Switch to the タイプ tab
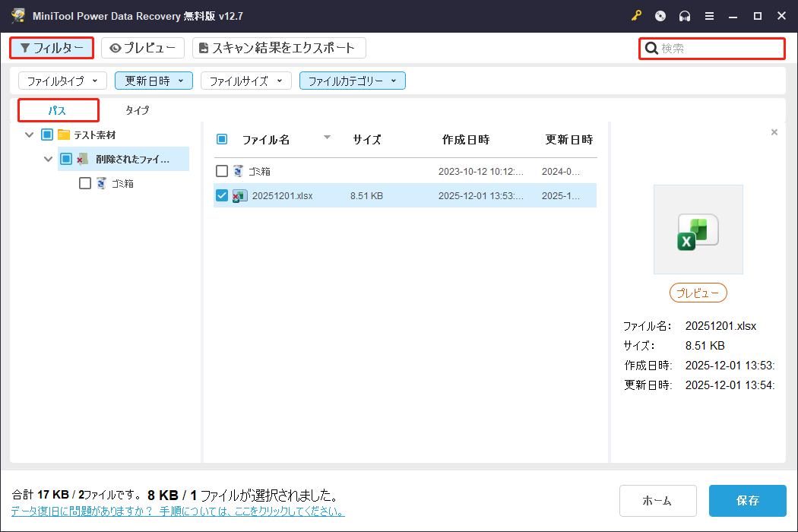Viewport: 798px width, 532px height. 137,109
